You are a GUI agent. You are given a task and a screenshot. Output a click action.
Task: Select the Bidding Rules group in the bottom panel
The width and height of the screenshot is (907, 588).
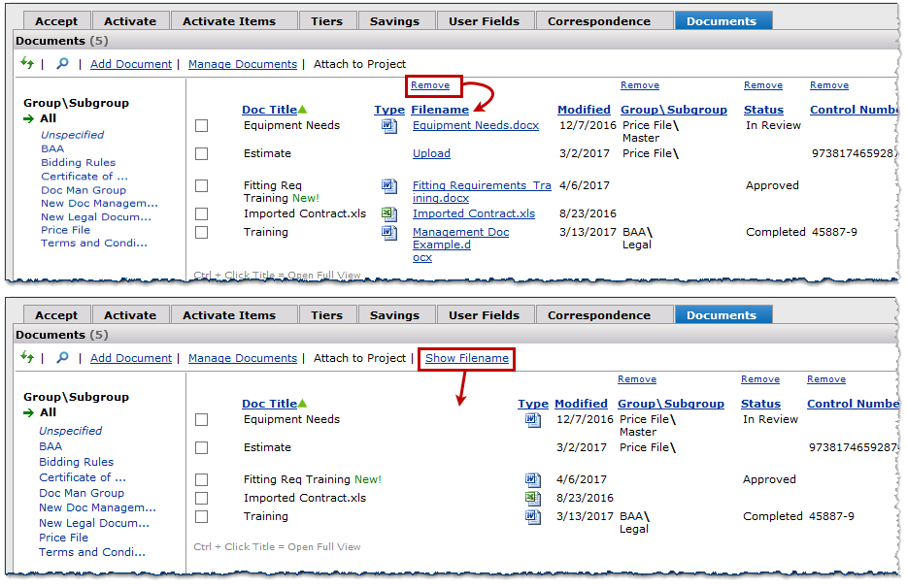pos(77,462)
